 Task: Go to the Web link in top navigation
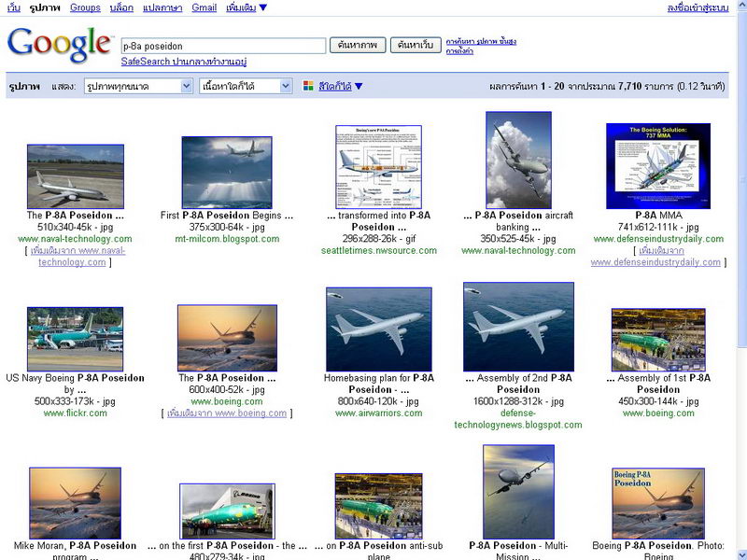[x=14, y=7]
